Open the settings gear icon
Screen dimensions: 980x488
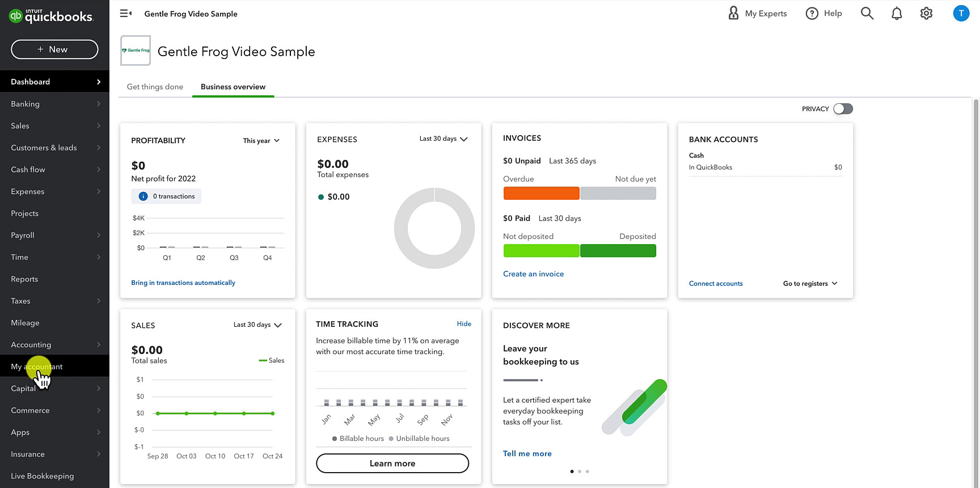[x=926, y=14]
